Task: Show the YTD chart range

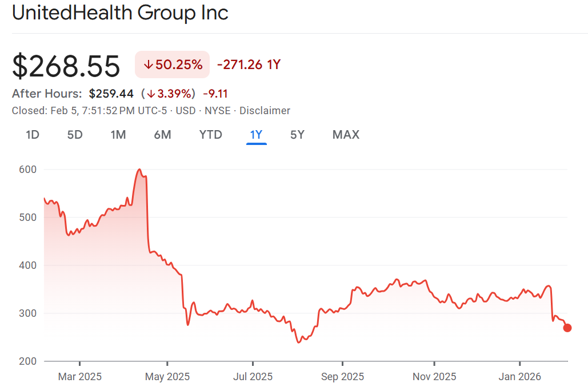Action: (x=210, y=135)
